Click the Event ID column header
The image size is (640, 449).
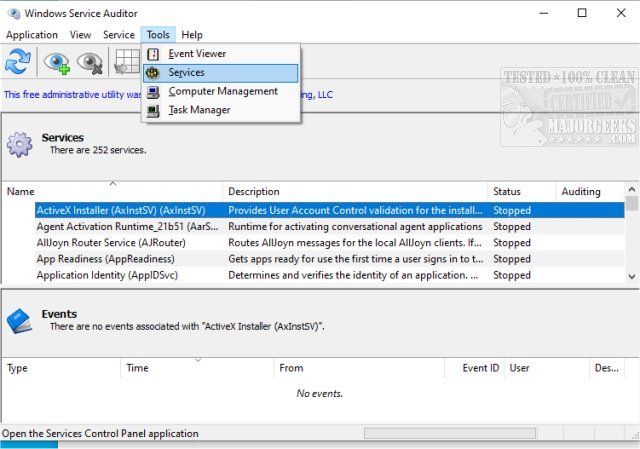point(480,368)
